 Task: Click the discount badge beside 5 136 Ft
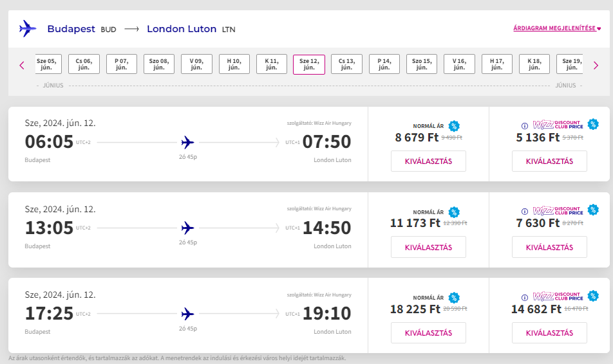point(593,124)
